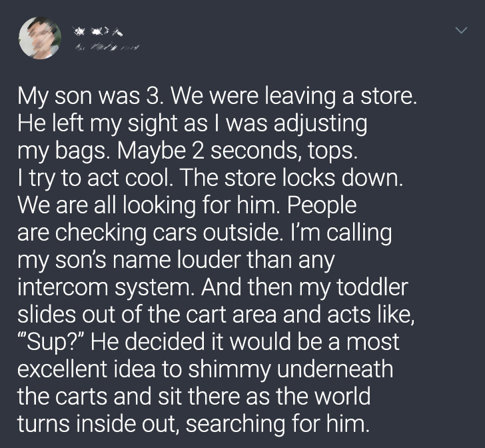Click the line "excellent idea to shimmy underneath"
485x448 pixels.
click(205, 369)
